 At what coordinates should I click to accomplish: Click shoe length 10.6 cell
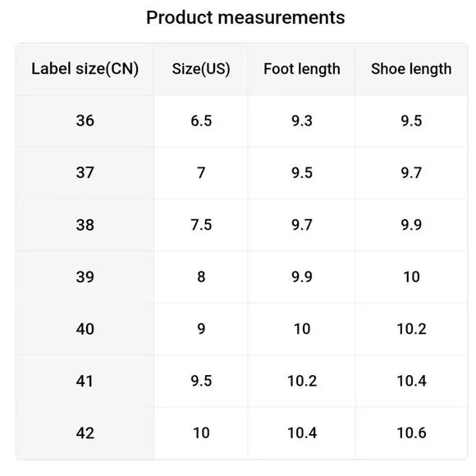pos(411,433)
